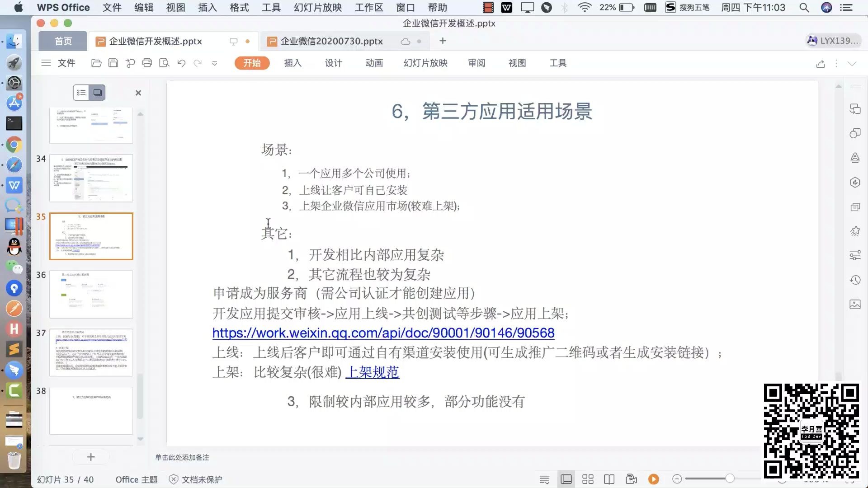
Task: Click the zoom out minus button
Action: pyautogui.click(x=677, y=479)
